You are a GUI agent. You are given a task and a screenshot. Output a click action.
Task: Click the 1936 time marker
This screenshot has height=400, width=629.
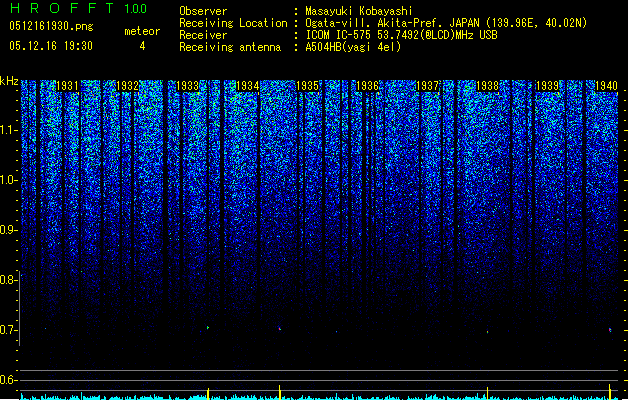tap(367, 86)
